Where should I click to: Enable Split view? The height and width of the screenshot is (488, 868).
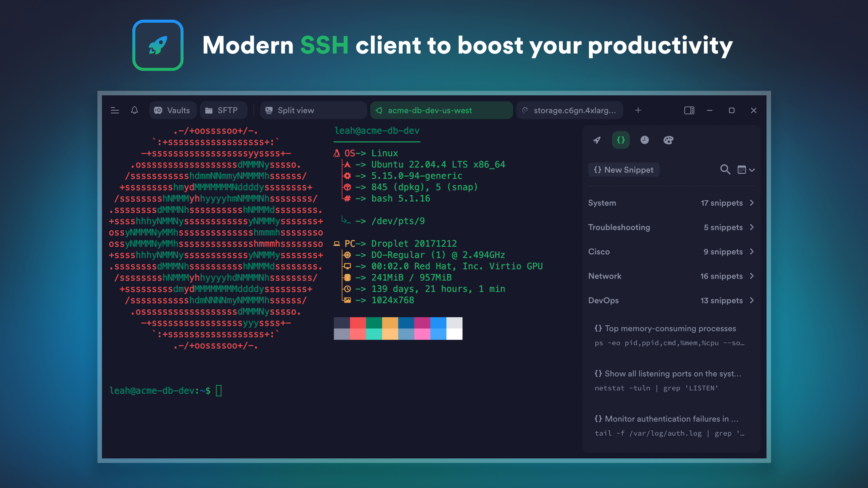[313, 110]
